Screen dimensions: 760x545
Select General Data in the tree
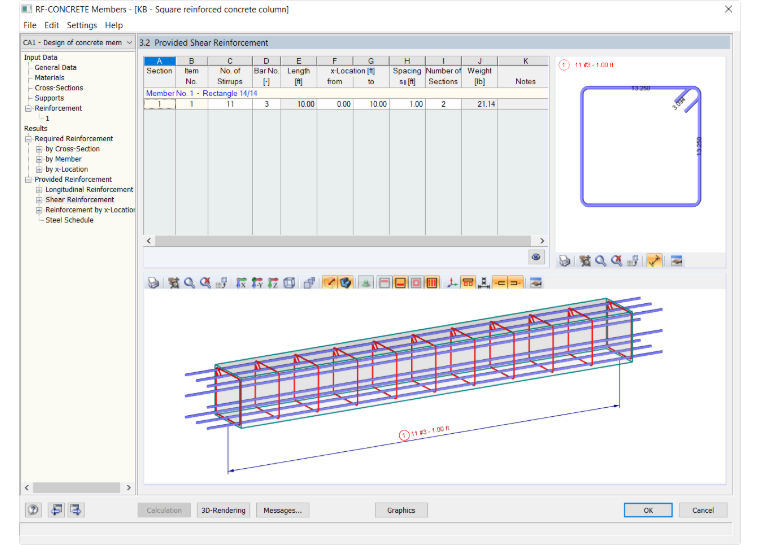click(x=55, y=67)
